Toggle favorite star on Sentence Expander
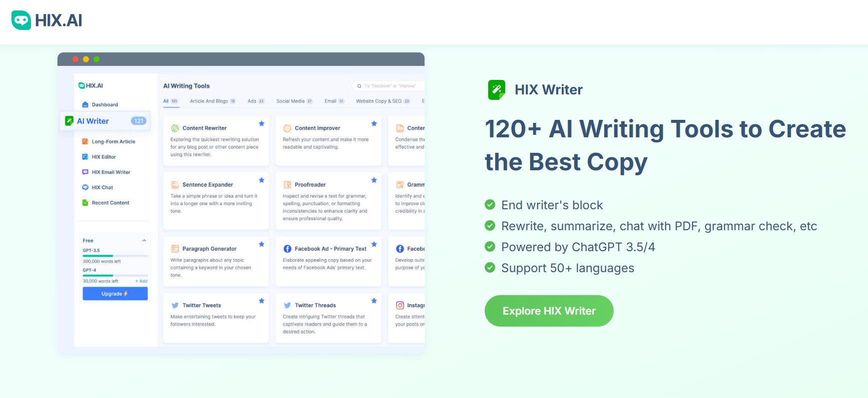 pyautogui.click(x=261, y=180)
